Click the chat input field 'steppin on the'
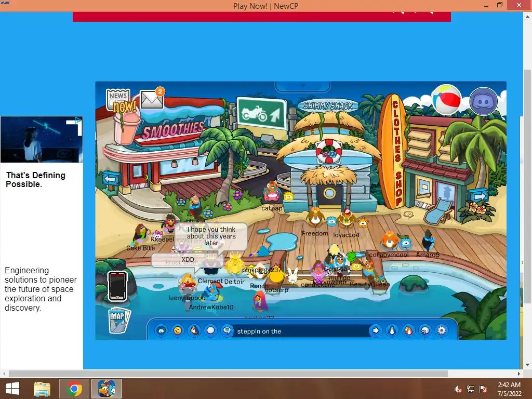 click(301, 331)
